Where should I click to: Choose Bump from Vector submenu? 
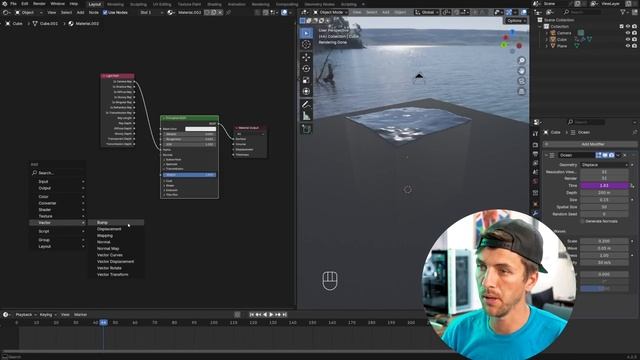click(116, 222)
